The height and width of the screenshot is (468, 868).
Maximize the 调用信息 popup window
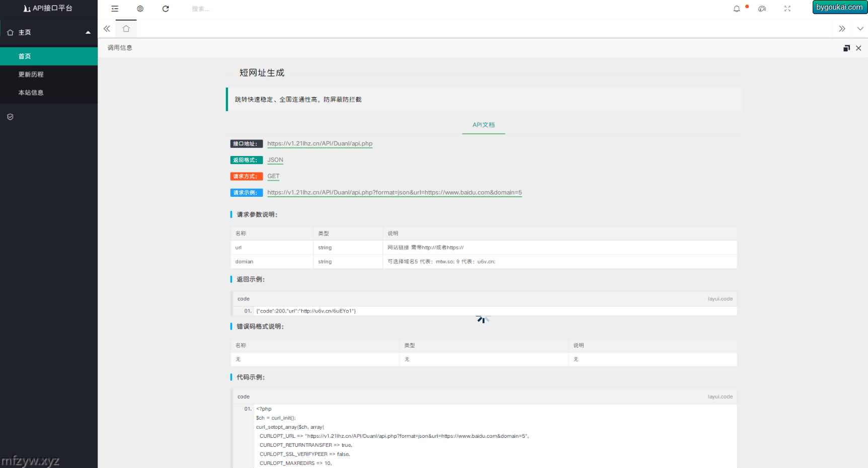point(846,48)
